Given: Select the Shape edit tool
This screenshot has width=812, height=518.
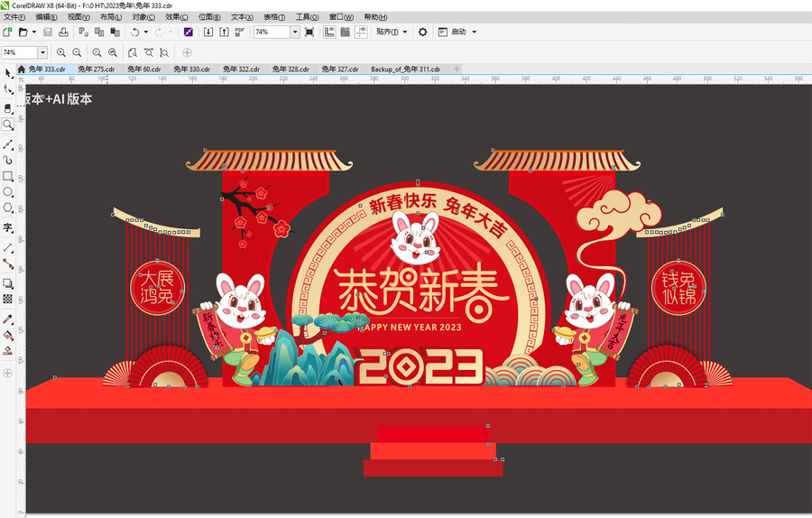Looking at the screenshot, I should click(x=7, y=89).
